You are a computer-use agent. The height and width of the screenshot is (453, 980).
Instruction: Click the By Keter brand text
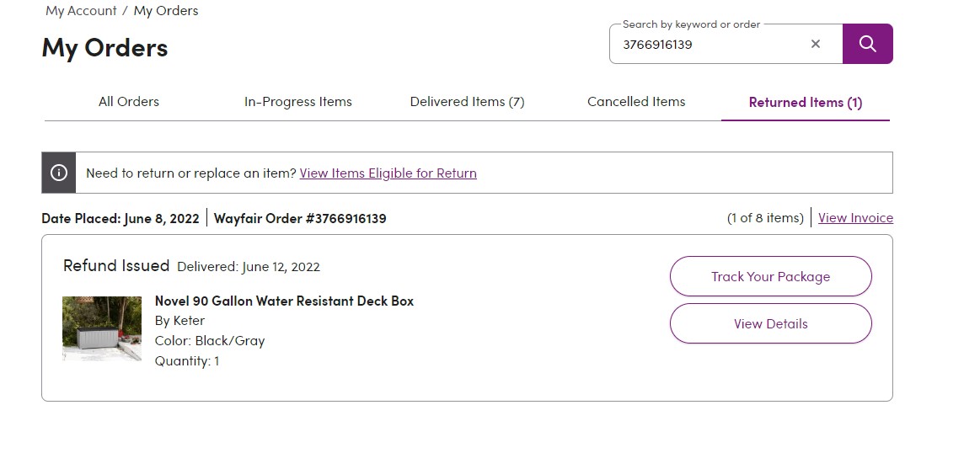click(x=180, y=321)
